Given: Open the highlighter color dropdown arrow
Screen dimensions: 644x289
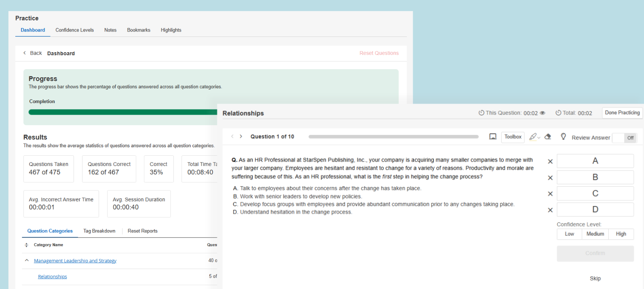Looking at the screenshot, I should click(x=539, y=137).
